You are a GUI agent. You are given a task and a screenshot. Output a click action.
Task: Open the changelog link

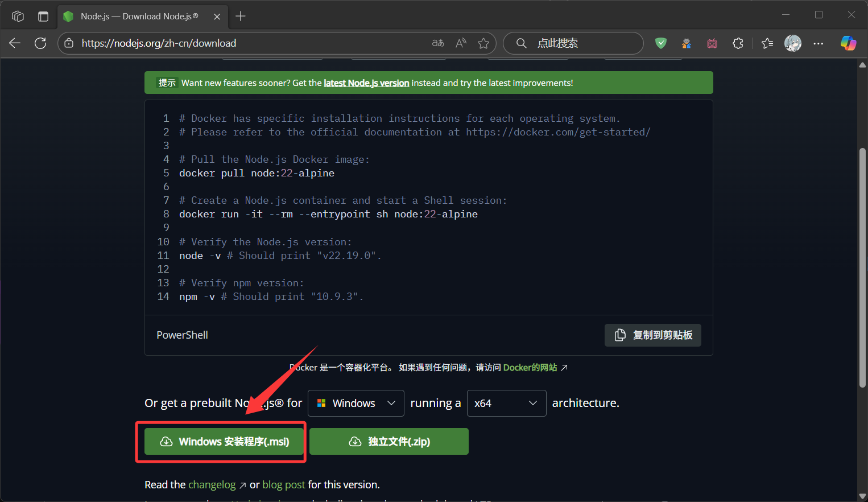(x=212, y=485)
